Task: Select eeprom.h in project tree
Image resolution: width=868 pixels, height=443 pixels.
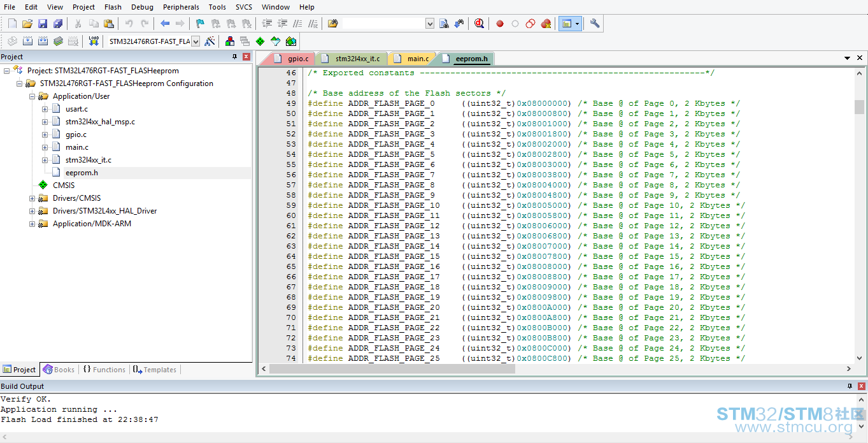Action: pyautogui.click(x=82, y=173)
